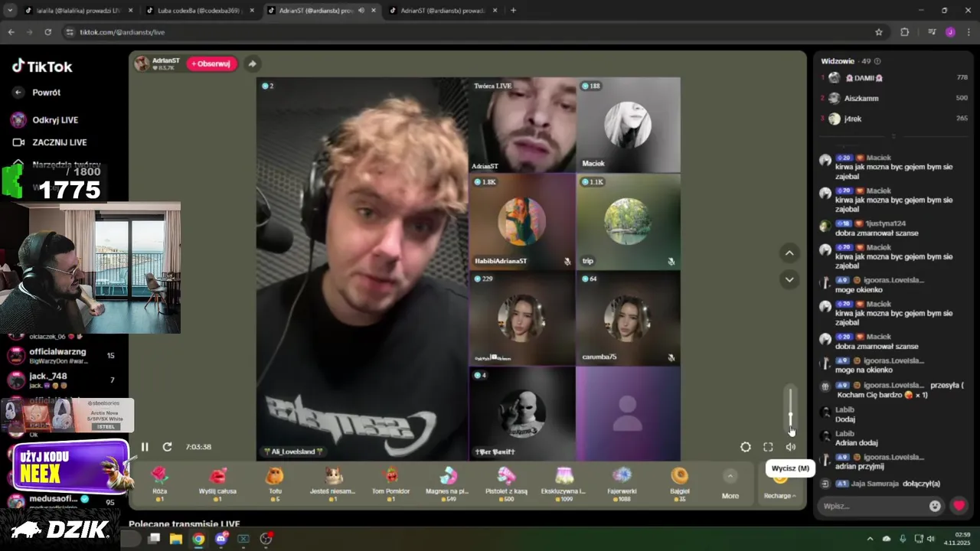This screenshot has width=980, height=551.
Task: Go to next live with down chevron
Action: click(x=789, y=279)
